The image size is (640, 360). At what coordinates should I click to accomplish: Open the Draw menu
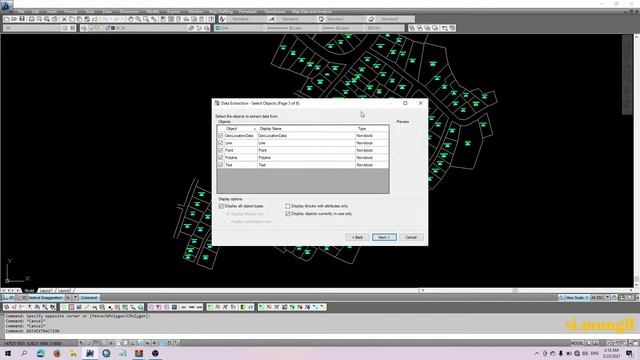(x=107, y=12)
